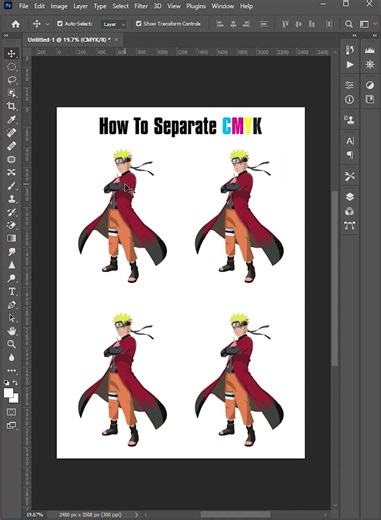The width and height of the screenshot is (381, 520).
Task: Open the Image menu
Action: pos(59,6)
